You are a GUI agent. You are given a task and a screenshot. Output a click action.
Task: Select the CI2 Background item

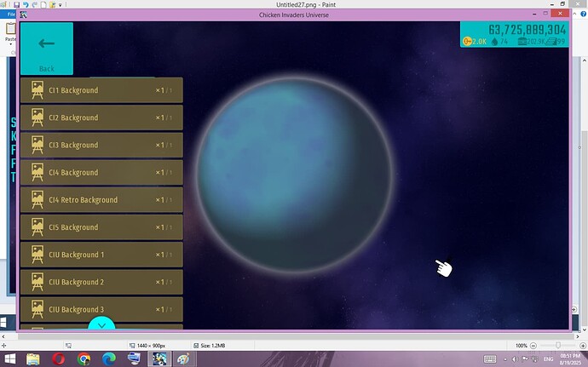[x=101, y=118]
